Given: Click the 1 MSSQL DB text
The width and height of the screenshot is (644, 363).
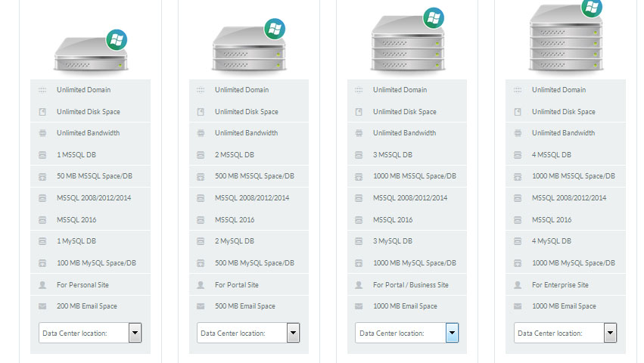Looking at the screenshot, I should tap(76, 155).
